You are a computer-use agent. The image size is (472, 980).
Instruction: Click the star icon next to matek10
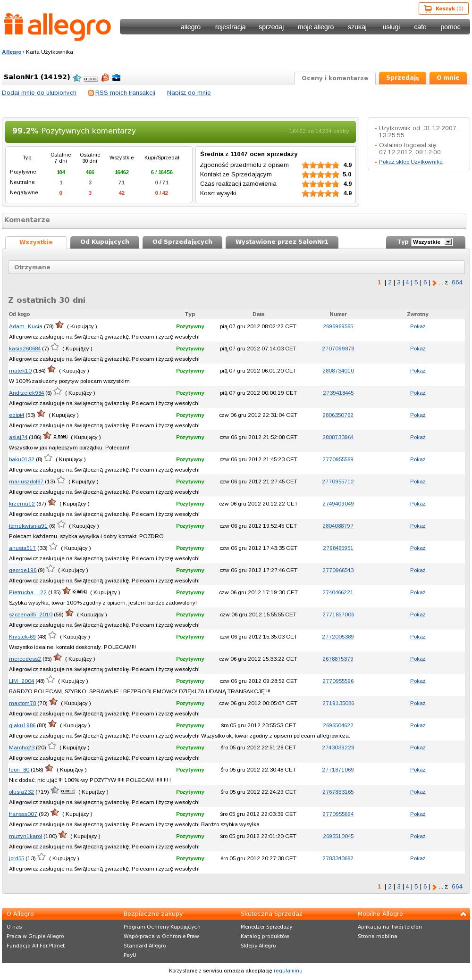52,369
